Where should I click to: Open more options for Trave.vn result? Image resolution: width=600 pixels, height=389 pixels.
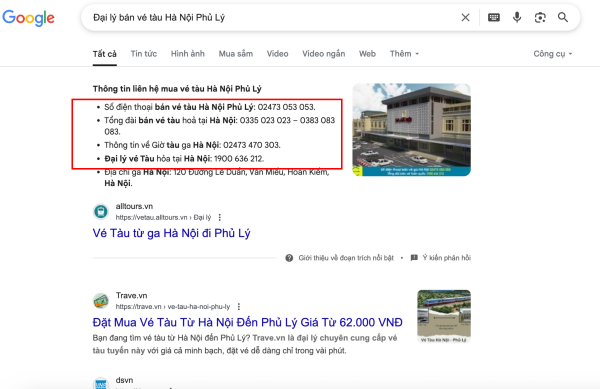point(239,307)
